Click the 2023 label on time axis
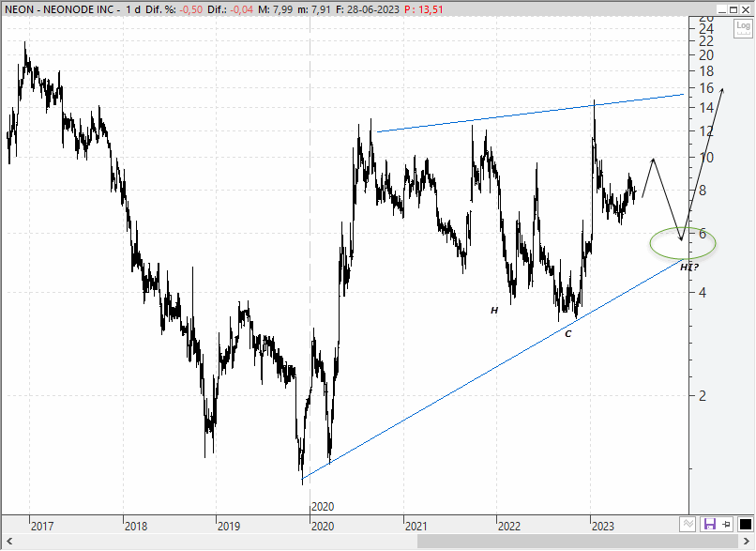The width and height of the screenshot is (756, 551). pyautogui.click(x=603, y=526)
